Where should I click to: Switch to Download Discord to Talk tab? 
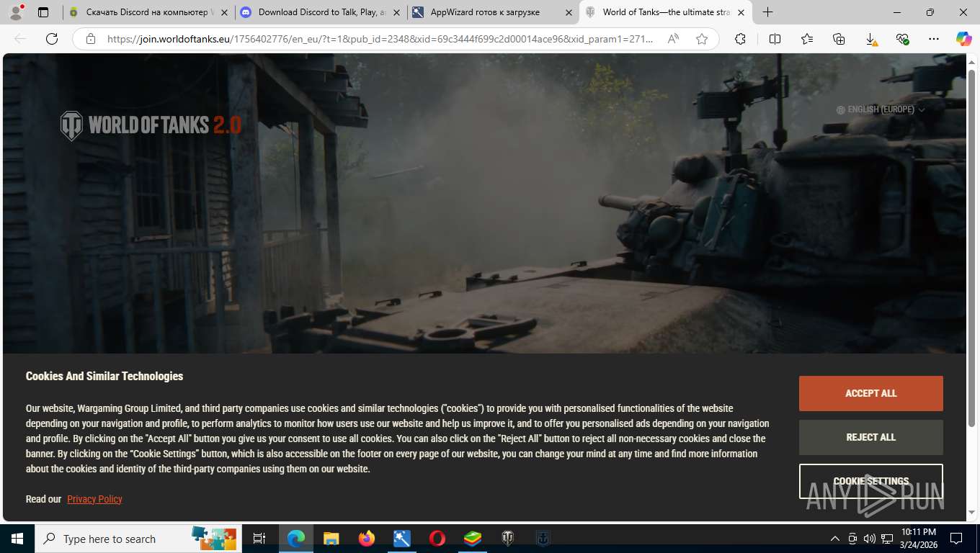pos(321,12)
